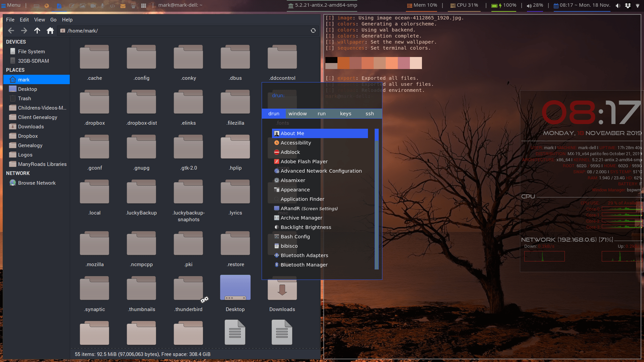Go up one directory using the up arrow

(37, 31)
